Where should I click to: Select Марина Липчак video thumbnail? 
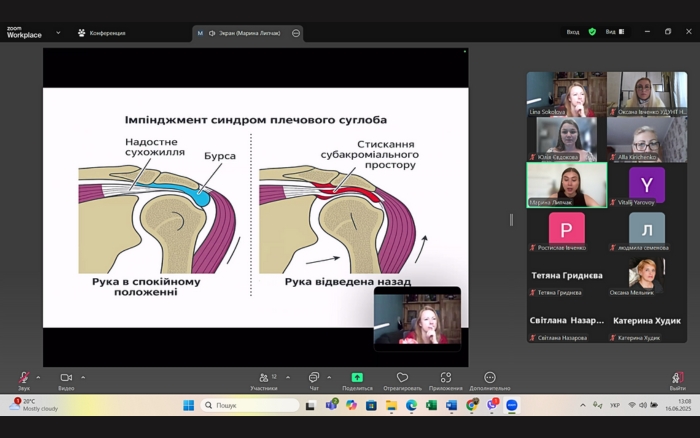(x=566, y=184)
